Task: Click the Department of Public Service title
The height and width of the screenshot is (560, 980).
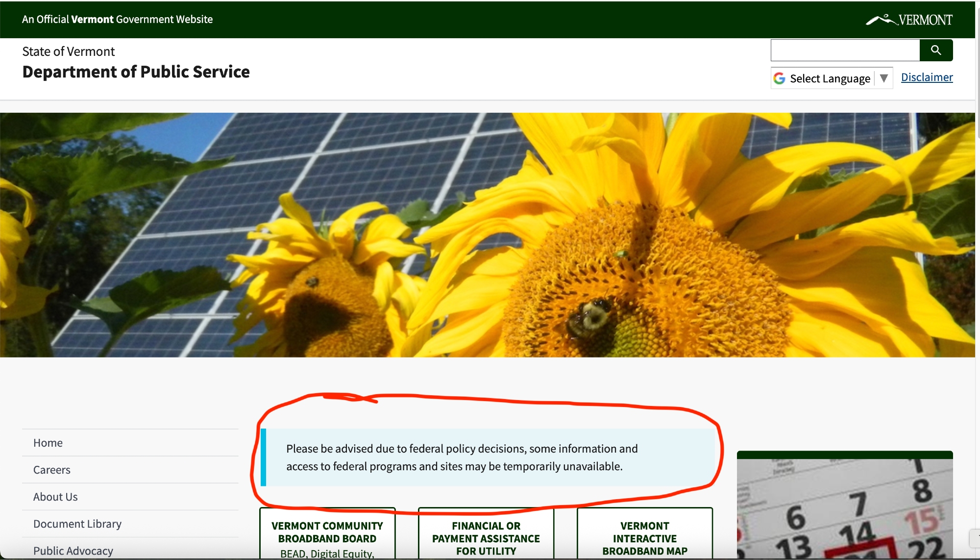Action: coord(136,72)
